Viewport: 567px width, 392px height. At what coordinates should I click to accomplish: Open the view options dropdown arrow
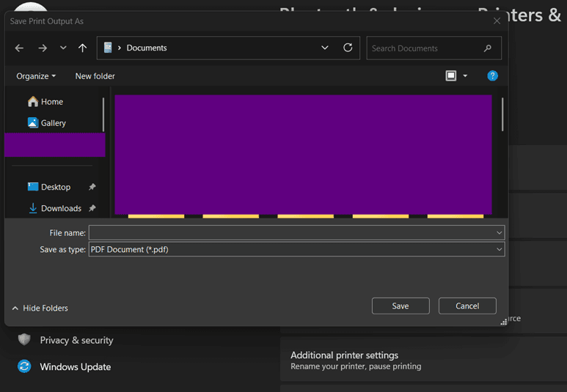[x=465, y=76]
